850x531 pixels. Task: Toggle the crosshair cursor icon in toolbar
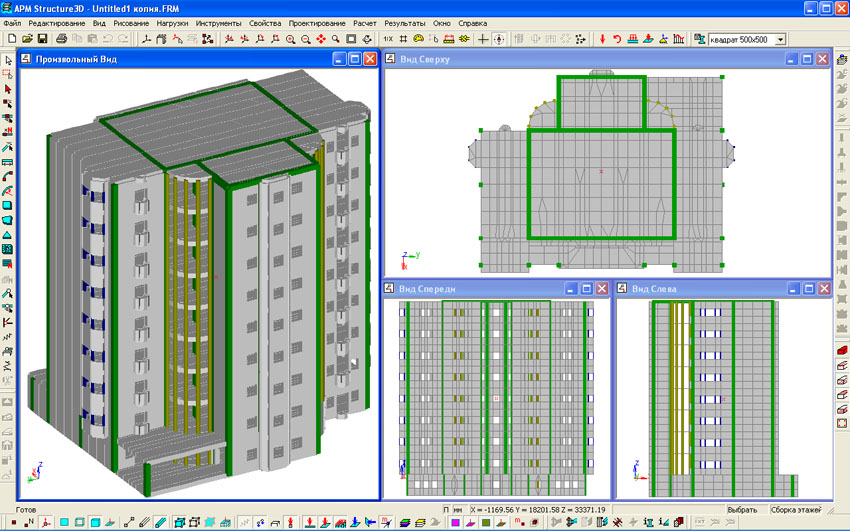483,39
